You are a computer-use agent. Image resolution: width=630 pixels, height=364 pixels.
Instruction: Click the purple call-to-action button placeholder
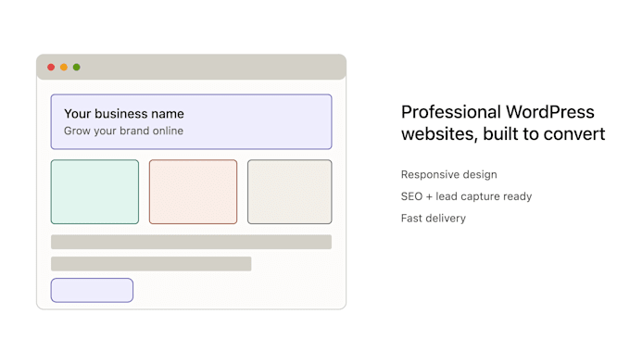click(92, 290)
